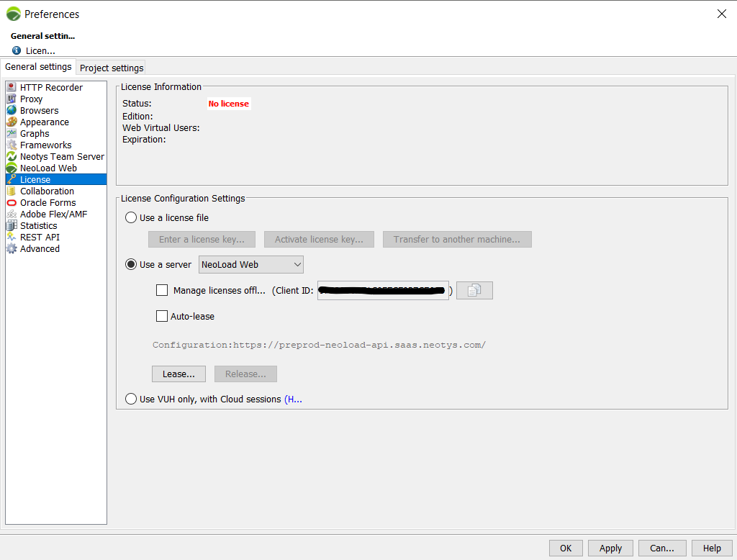
Task: Click the Advanced gear icon
Action: click(12, 249)
